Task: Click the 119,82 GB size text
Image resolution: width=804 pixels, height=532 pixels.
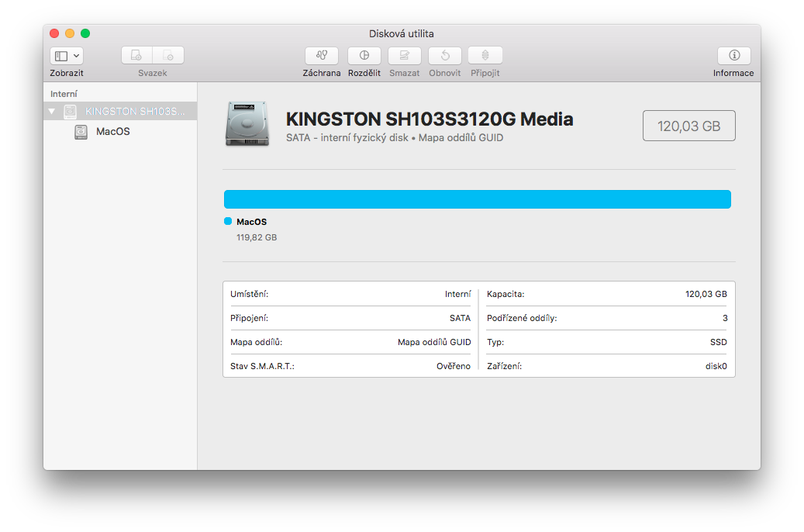Action: (257, 237)
